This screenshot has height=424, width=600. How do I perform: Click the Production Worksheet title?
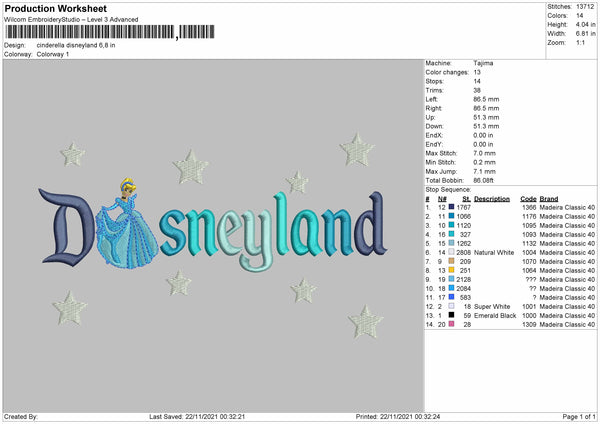click(55, 8)
